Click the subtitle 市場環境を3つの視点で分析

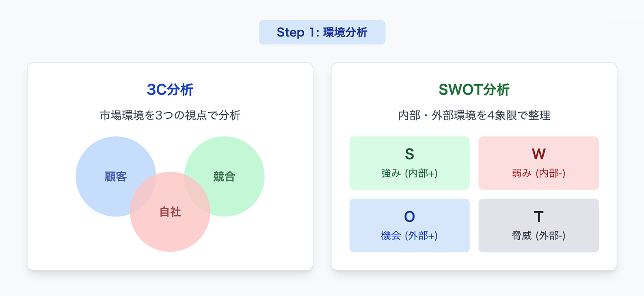170,116
